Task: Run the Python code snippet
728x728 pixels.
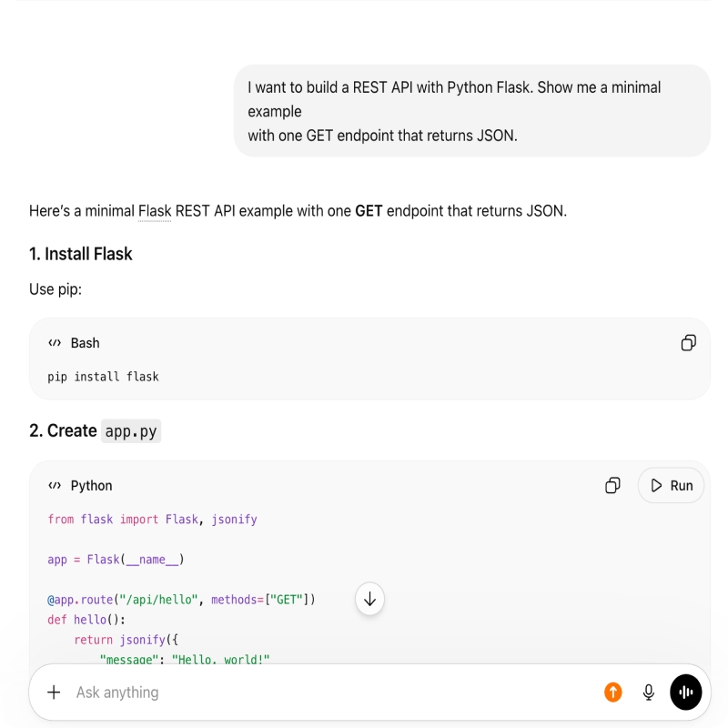Action: pos(672,486)
